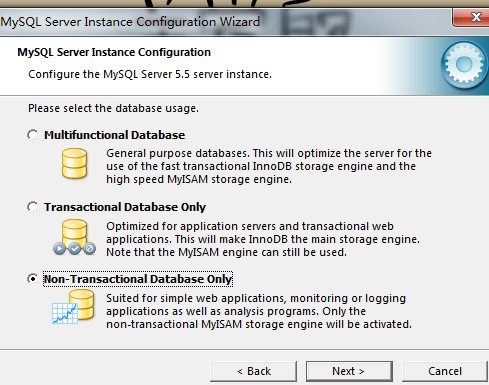
Task: Click the Non-Transactional Database chart icon
Action: tap(73, 307)
